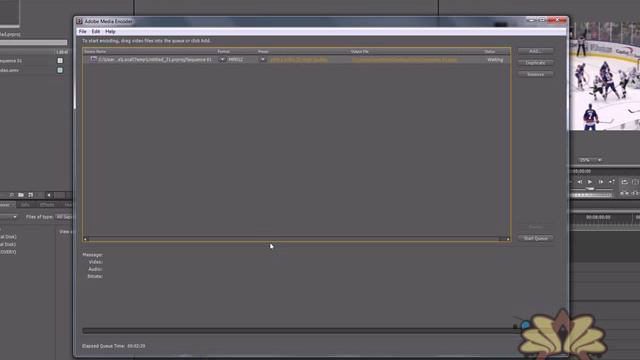The image size is (640, 360).
Task: Click Step Forward in the Premiere monitor
Action: (x=601, y=182)
